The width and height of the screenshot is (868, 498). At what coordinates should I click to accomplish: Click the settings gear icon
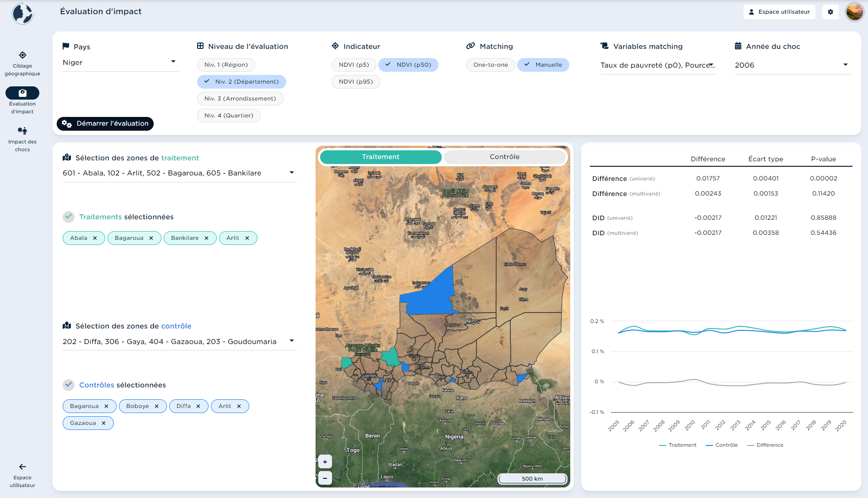[830, 12]
